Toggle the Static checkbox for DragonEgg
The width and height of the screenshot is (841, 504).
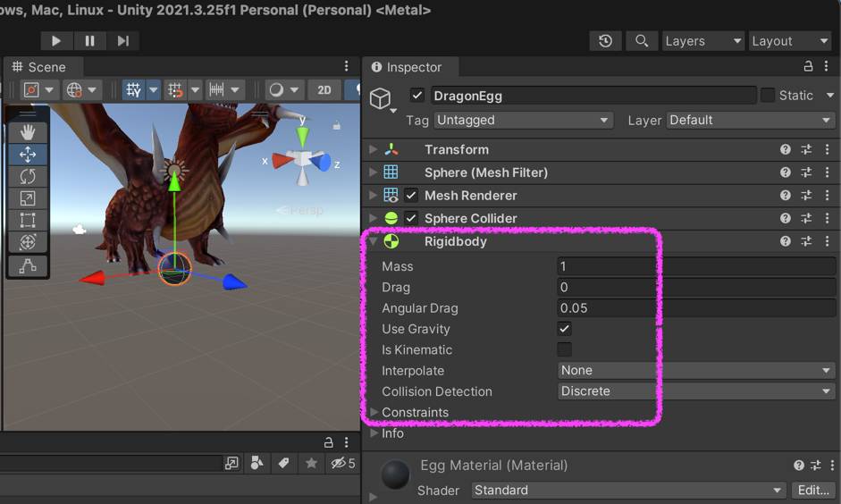click(768, 95)
